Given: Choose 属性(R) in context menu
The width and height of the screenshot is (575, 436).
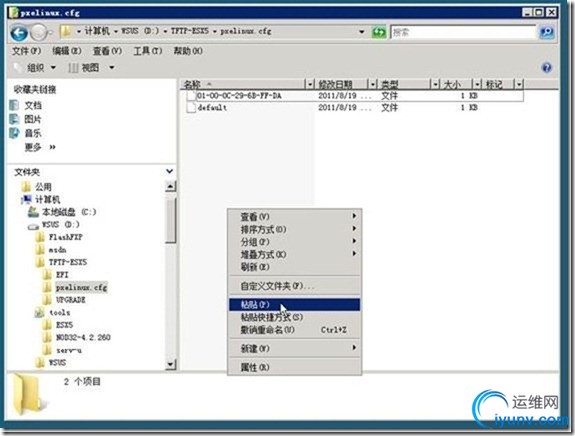Looking at the screenshot, I should (294, 367).
